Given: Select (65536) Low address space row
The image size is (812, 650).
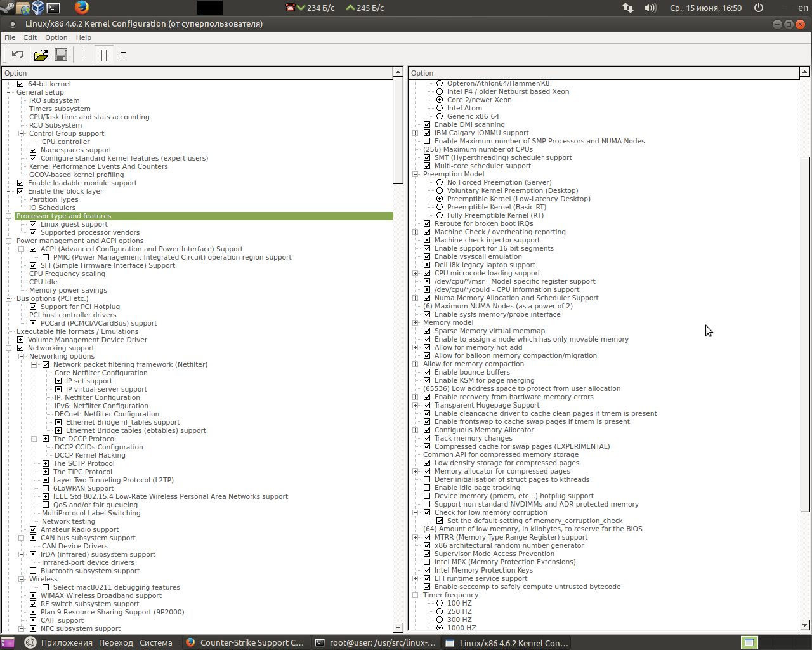Looking at the screenshot, I should click(522, 388).
